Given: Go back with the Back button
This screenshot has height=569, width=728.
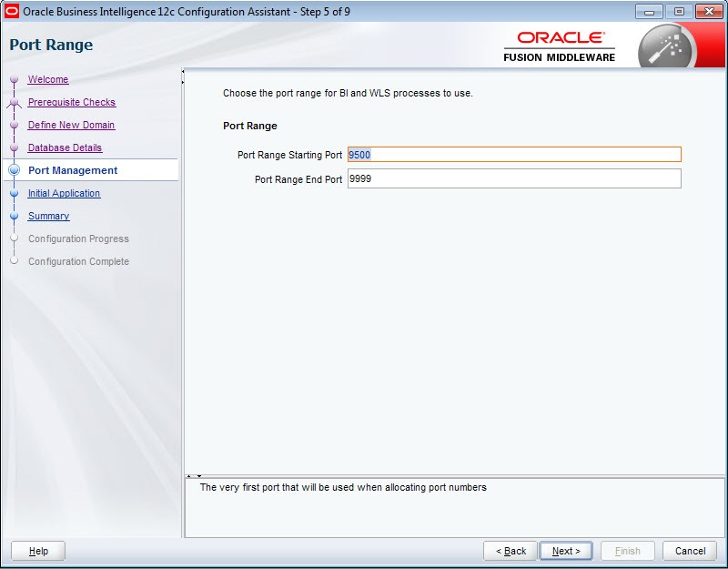Looking at the screenshot, I should tap(511, 551).
